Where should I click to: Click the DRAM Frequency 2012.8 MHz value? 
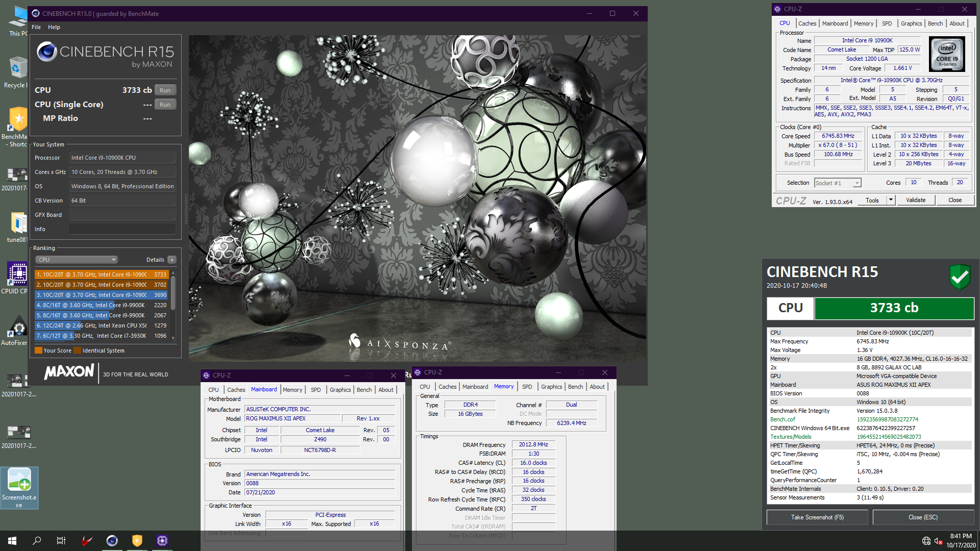pos(533,445)
